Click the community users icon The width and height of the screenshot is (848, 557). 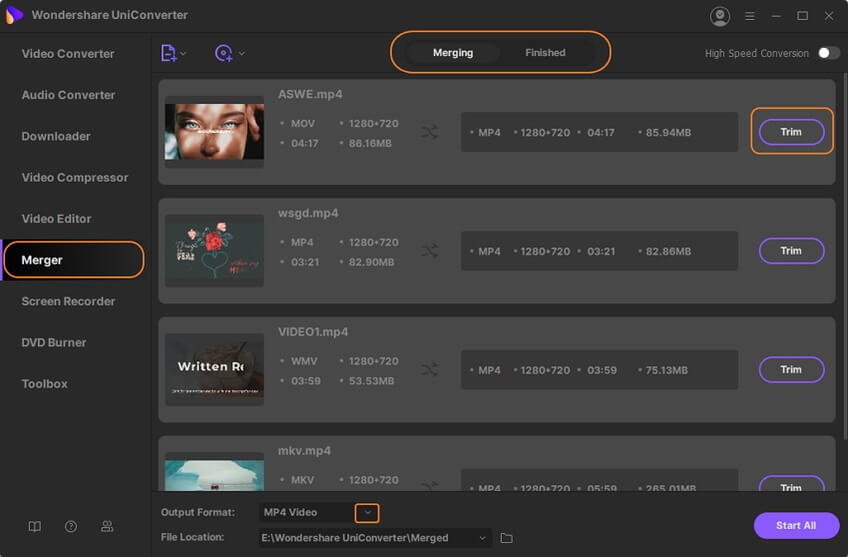107,526
